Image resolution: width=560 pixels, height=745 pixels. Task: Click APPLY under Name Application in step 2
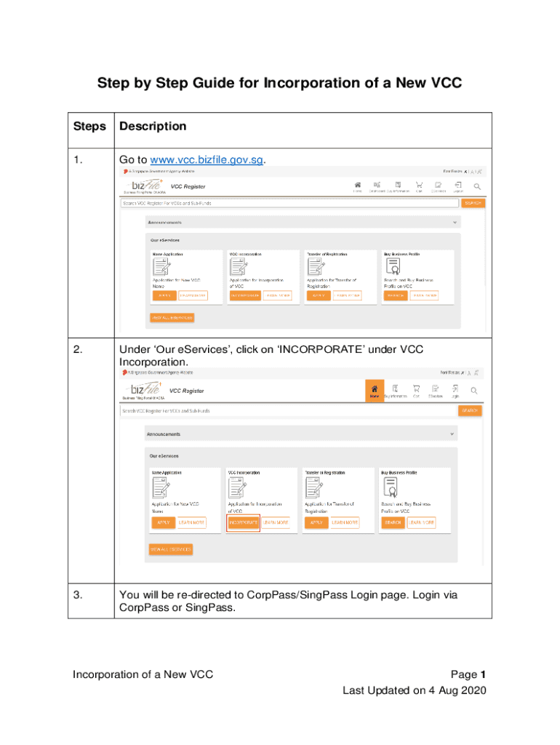pos(163,522)
